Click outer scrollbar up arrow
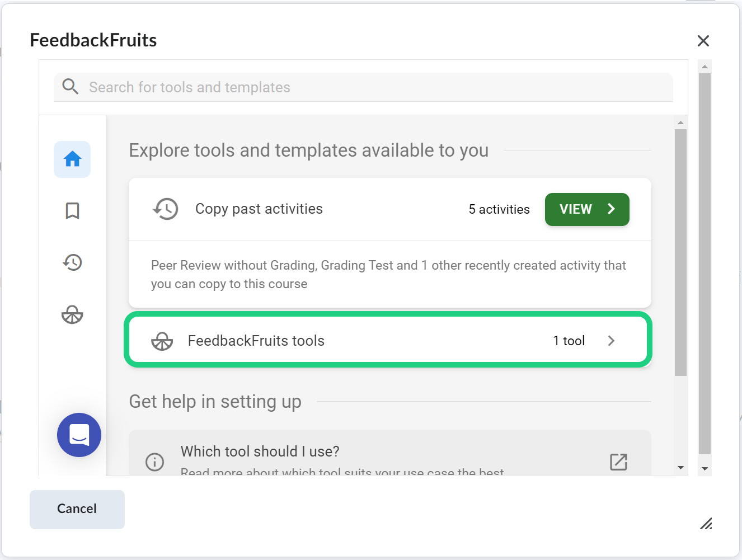 (705, 67)
